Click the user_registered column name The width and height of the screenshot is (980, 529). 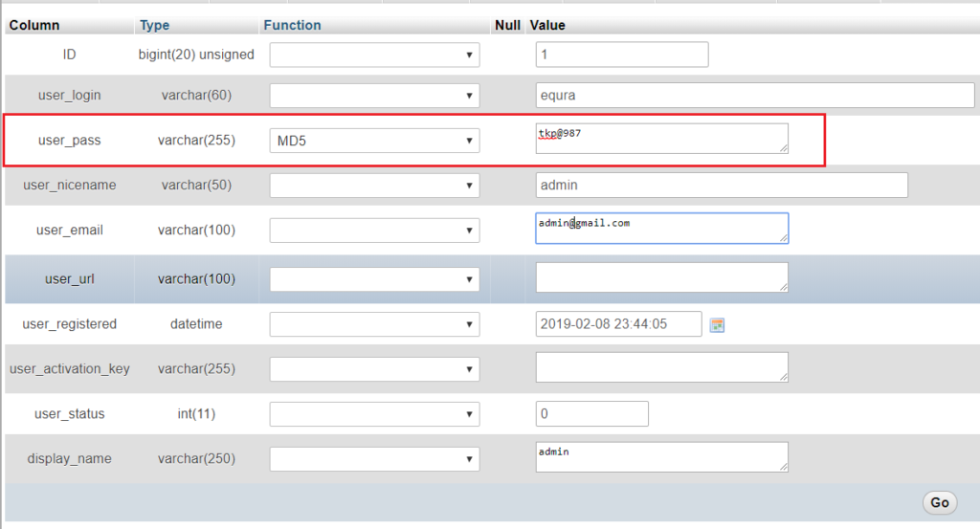pos(69,323)
